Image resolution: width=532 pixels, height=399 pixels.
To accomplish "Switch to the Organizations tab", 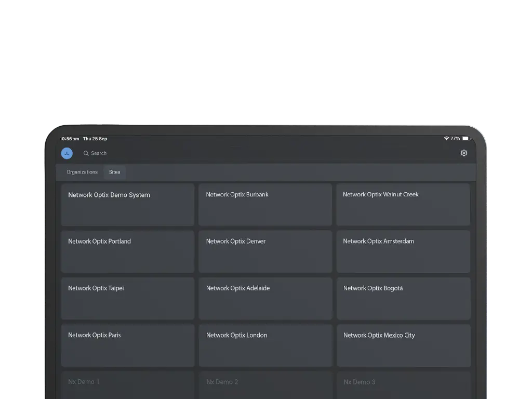I will click(x=82, y=172).
